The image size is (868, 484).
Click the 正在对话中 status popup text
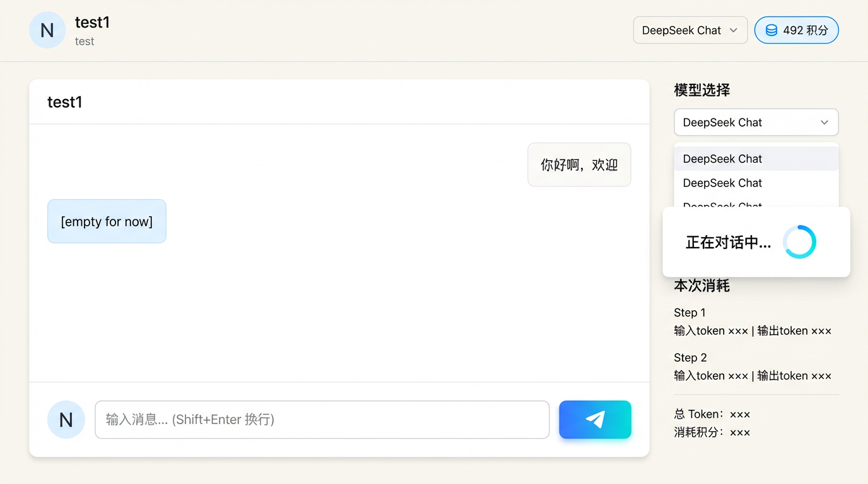tap(728, 243)
